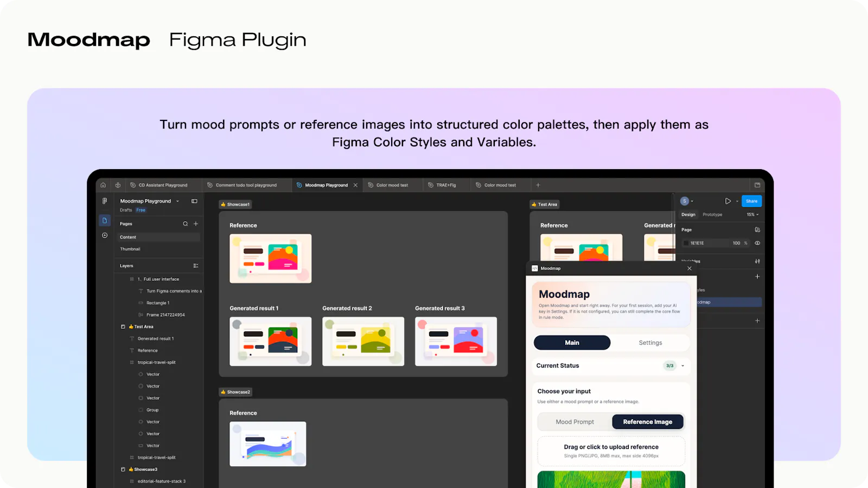Select the Content page
Viewport: 868px width, 488px height.
[158, 237]
